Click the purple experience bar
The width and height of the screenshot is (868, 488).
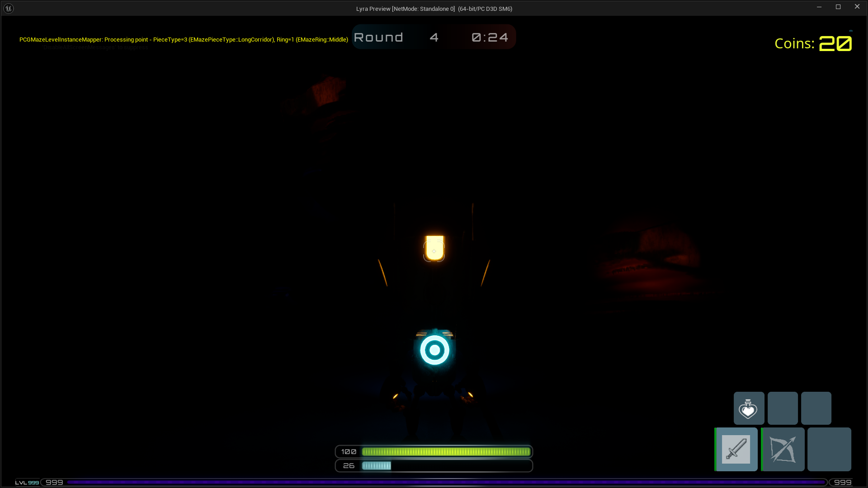tap(445, 482)
